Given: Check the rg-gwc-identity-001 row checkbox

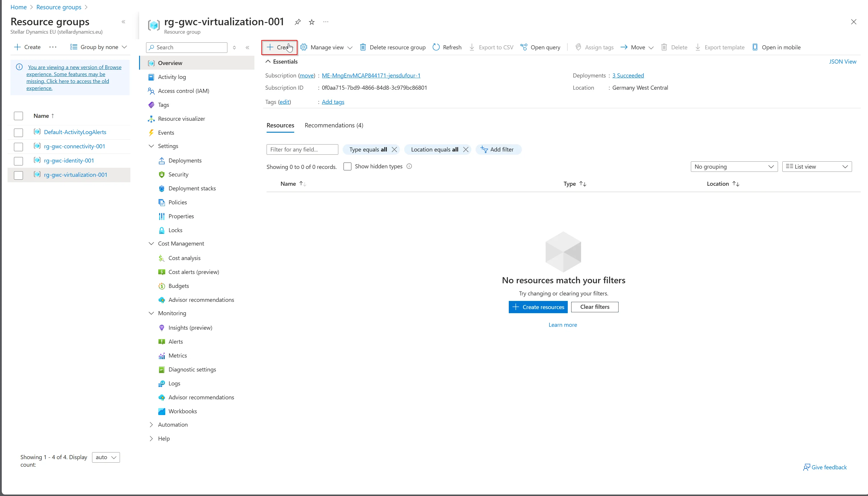Looking at the screenshot, I should pyautogui.click(x=18, y=161).
